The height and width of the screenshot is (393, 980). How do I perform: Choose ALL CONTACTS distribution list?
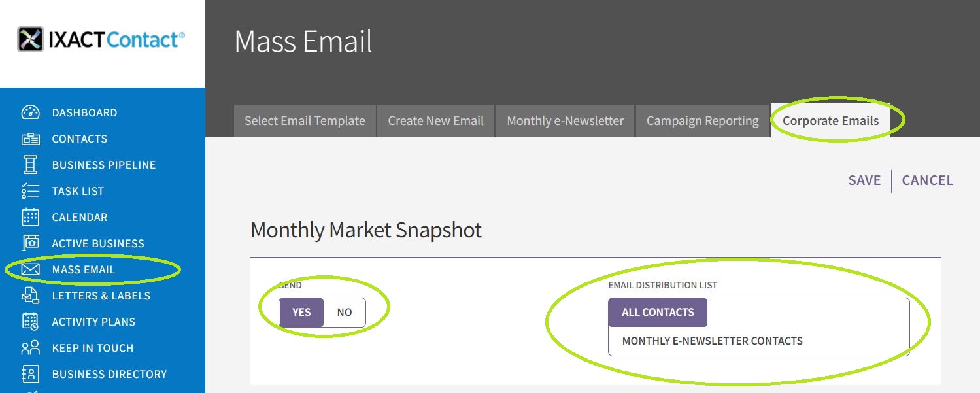[x=658, y=313]
